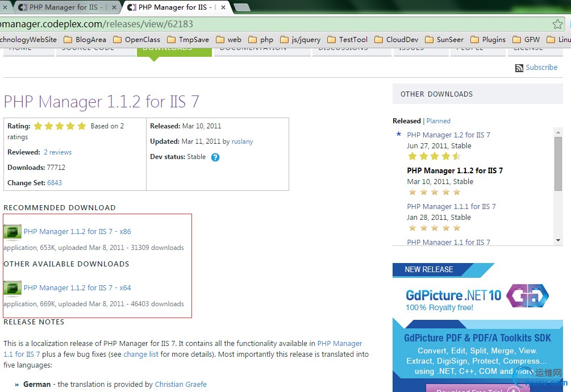
Task: Close the active PHP Manager browser tab
Action: click(223, 7)
